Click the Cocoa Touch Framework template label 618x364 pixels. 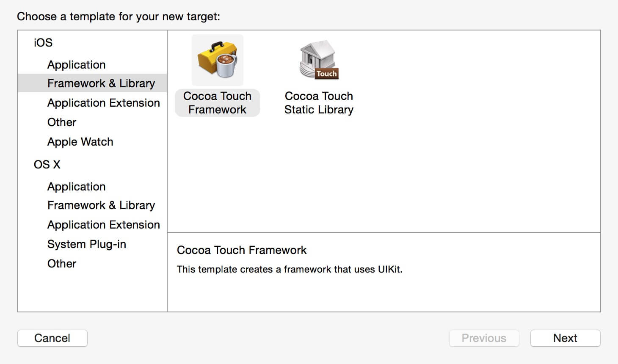point(218,103)
